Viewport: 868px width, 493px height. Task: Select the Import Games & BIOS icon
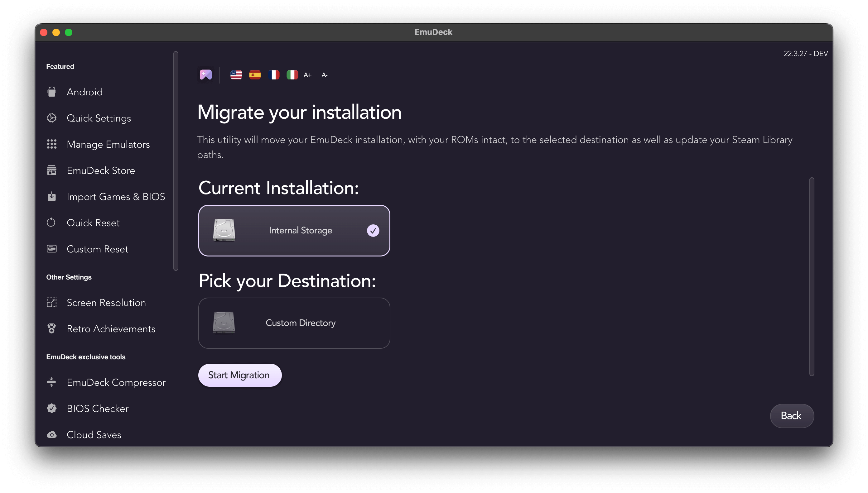click(52, 197)
